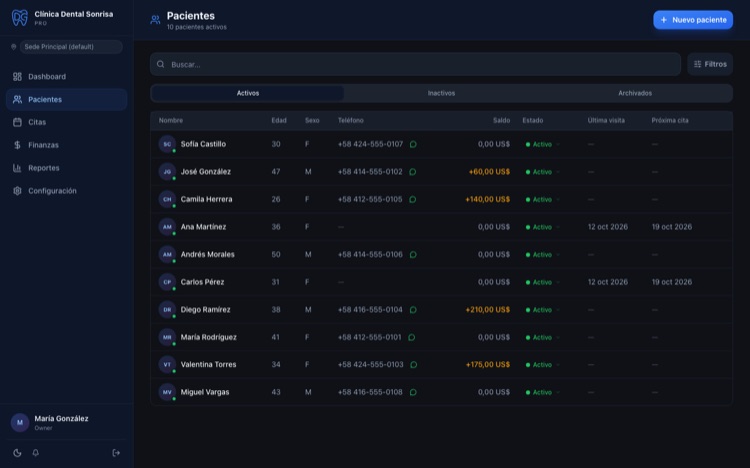This screenshot has height=468, width=750.
Task: Sort table by the Saldo column header
Action: click(x=501, y=121)
